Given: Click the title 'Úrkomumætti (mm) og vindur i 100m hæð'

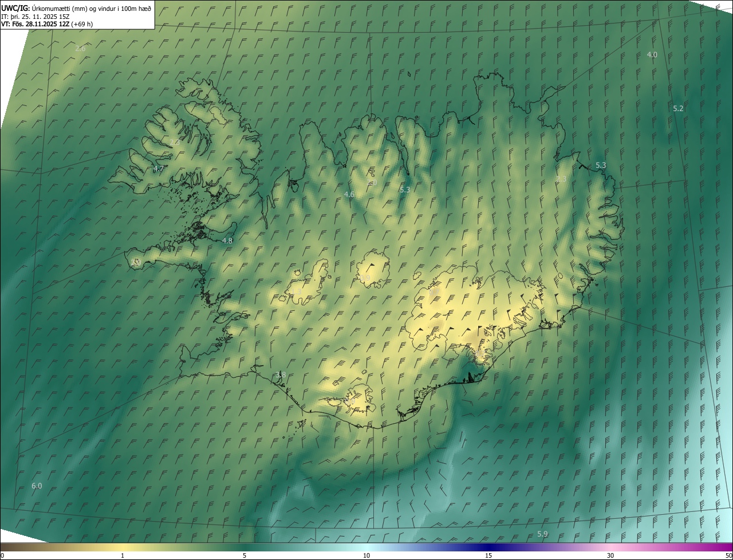Looking at the screenshot, I should [x=90, y=8].
